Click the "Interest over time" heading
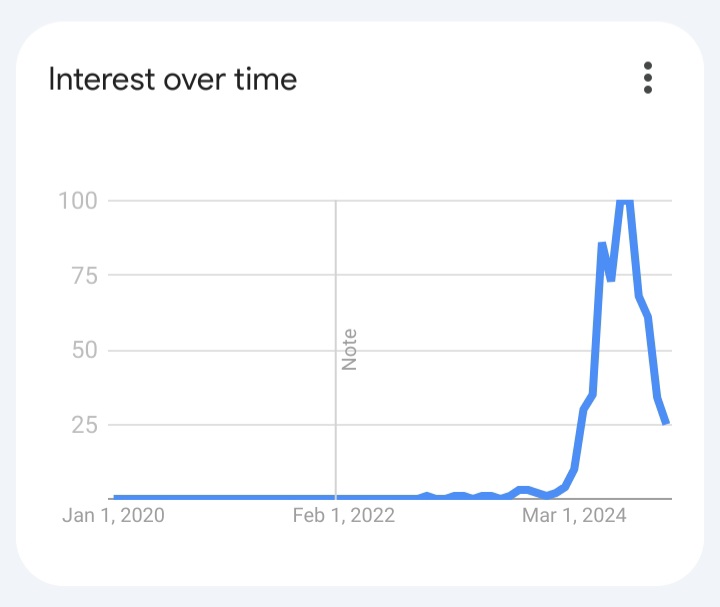 tap(173, 79)
